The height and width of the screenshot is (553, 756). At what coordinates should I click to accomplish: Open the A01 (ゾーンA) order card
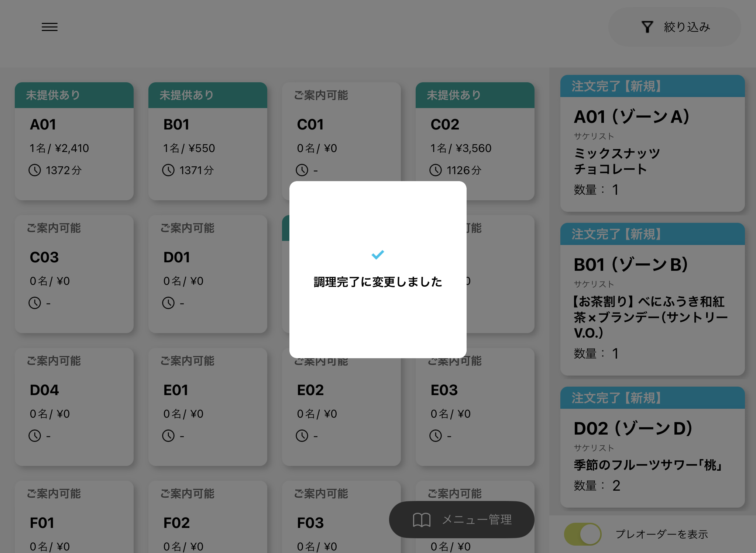pos(652,148)
